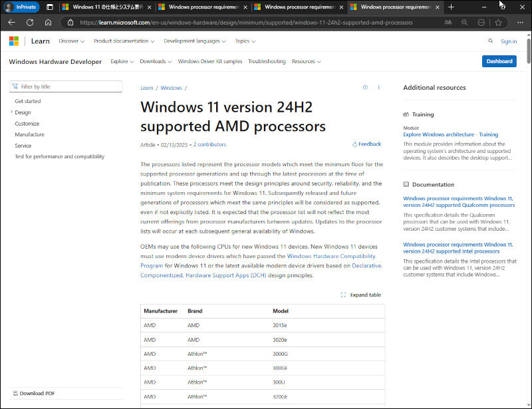Click the InPrivate profile badge
The height and width of the screenshot is (409, 532).
pos(21,7)
